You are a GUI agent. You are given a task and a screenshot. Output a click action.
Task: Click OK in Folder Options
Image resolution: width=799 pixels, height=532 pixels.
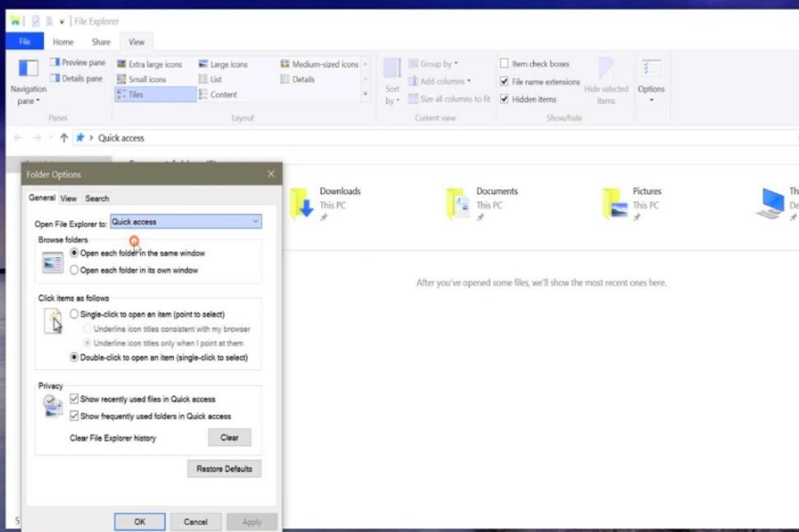(x=140, y=521)
